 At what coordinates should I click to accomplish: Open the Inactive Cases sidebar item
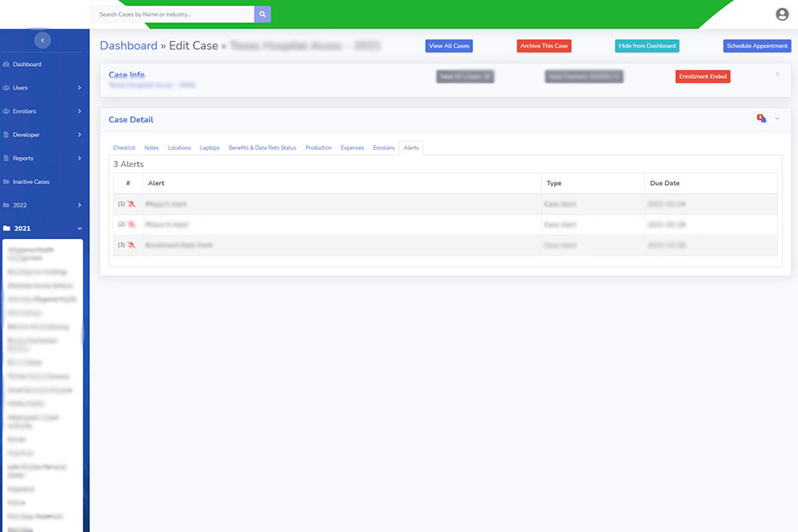pyautogui.click(x=31, y=182)
